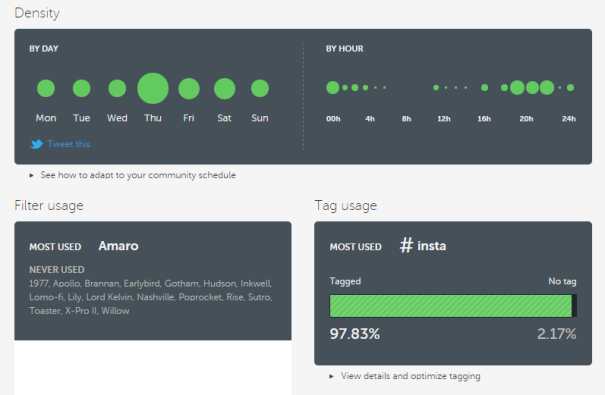Expand See how to adapt to your community schedule
Image resolution: width=605 pixels, height=395 pixels.
tap(138, 175)
